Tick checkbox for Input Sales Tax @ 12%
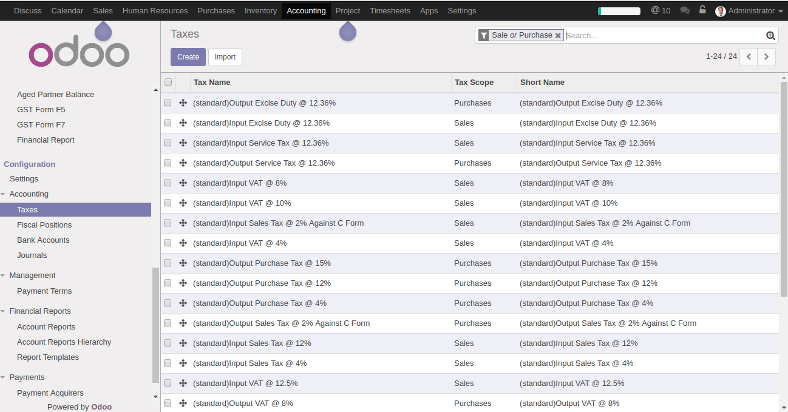Screen dimensions: 788x412 click(168, 343)
